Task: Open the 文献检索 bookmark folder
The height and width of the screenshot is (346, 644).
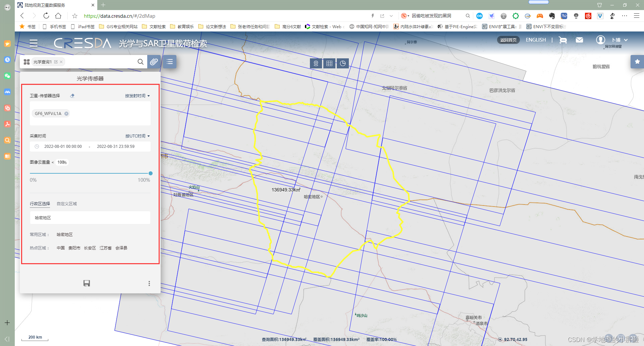Action: 154,26
